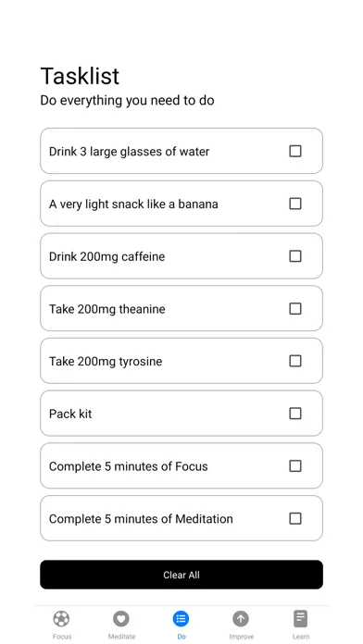Click the Clear All button
Screen dimensions: 363x644
181,575
